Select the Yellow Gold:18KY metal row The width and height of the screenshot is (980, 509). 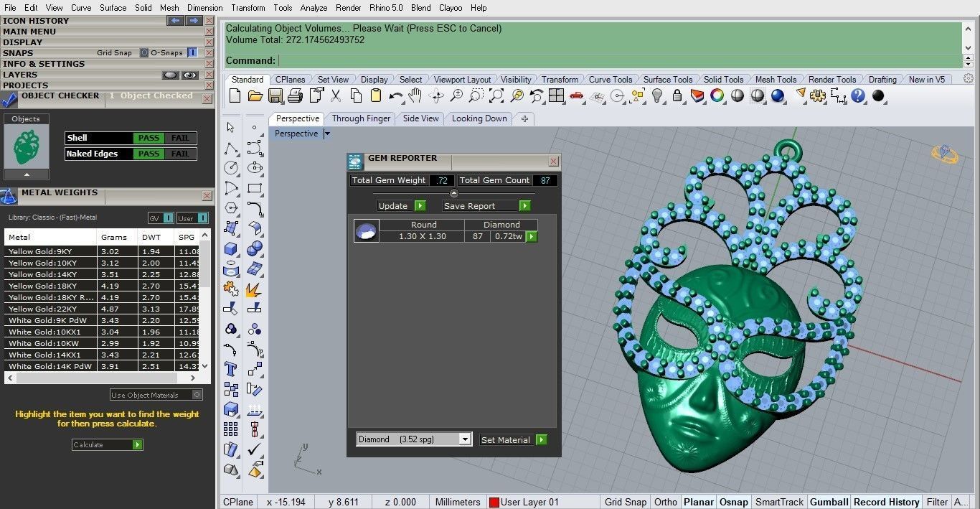tap(102, 286)
